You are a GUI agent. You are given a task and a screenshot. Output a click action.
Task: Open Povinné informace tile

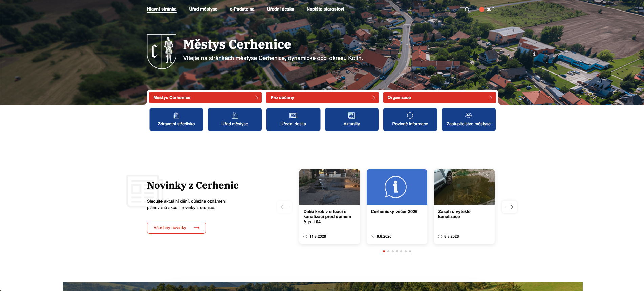(410, 120)
